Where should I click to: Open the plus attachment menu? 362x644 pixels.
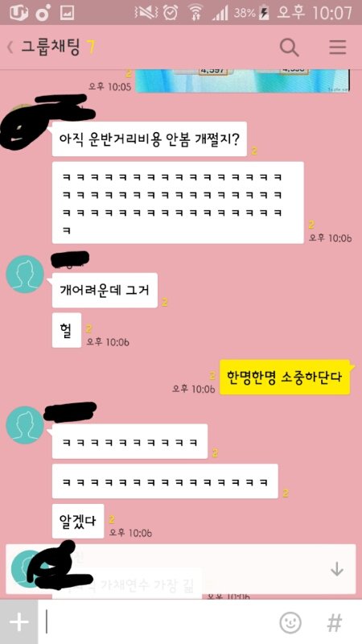coord(19,622)
